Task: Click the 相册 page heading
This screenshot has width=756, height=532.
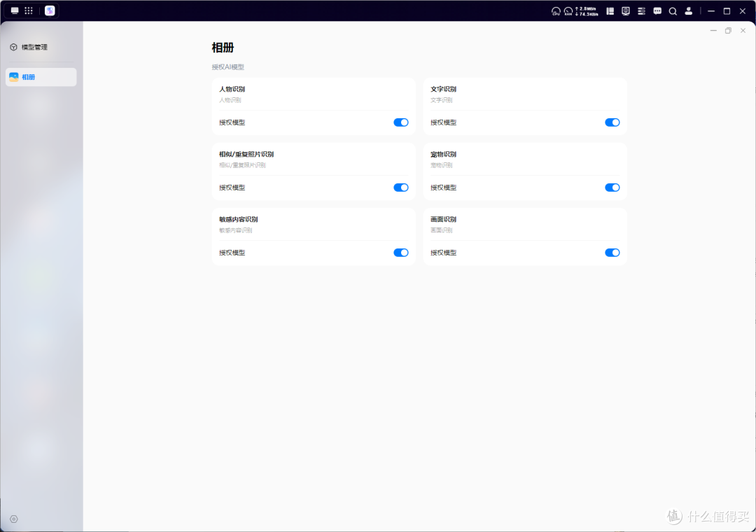Action: coord(223,48)
